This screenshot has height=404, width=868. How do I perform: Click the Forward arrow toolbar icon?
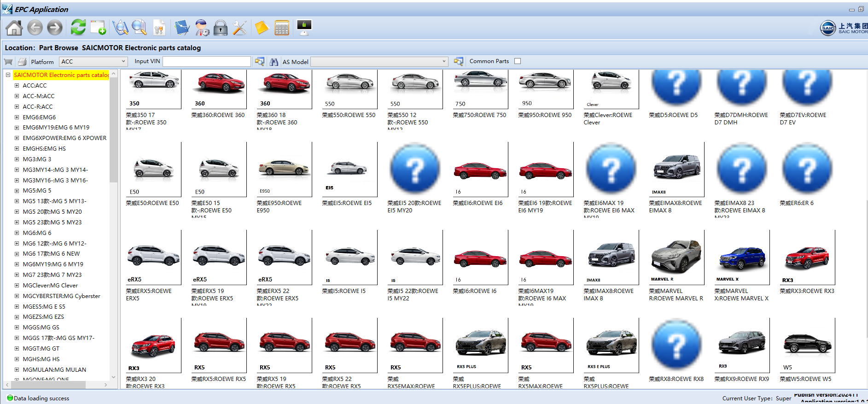click(55, 28)
